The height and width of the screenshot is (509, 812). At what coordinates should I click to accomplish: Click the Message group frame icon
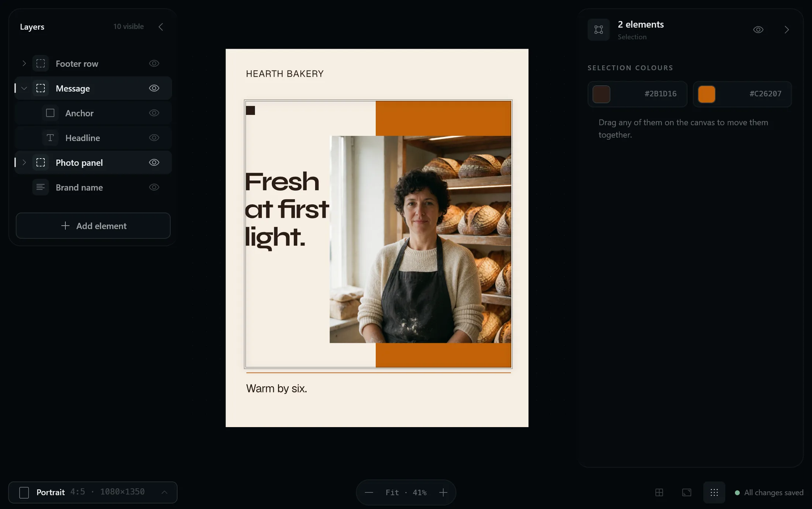click(41, 88)
